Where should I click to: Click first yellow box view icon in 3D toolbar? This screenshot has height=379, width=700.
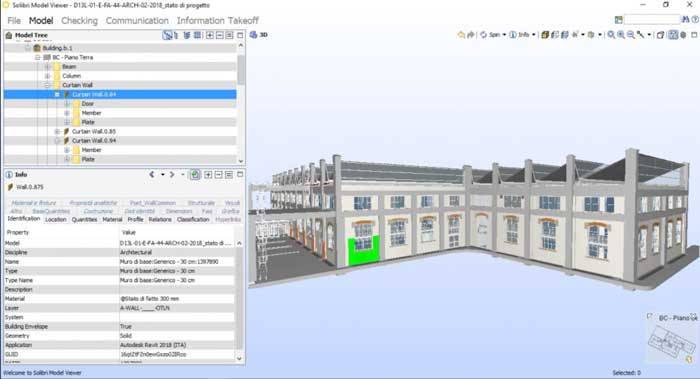pos(545,35)
